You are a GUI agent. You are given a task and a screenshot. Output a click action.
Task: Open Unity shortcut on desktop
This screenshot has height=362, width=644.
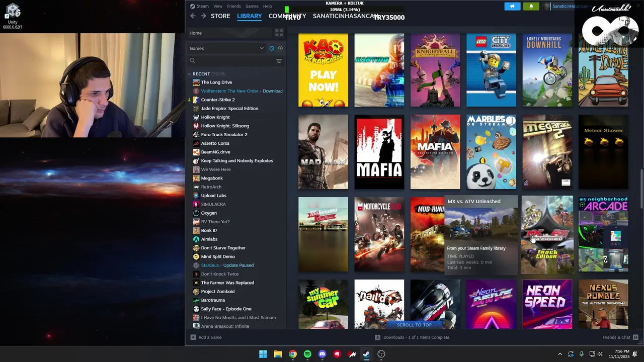tap(13, 16)
